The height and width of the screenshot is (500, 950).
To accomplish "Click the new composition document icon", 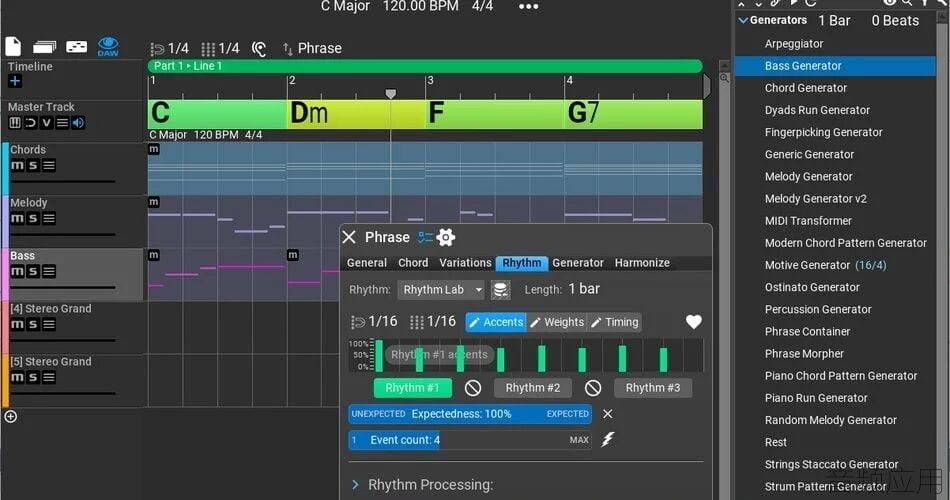I will coord(13,46).
